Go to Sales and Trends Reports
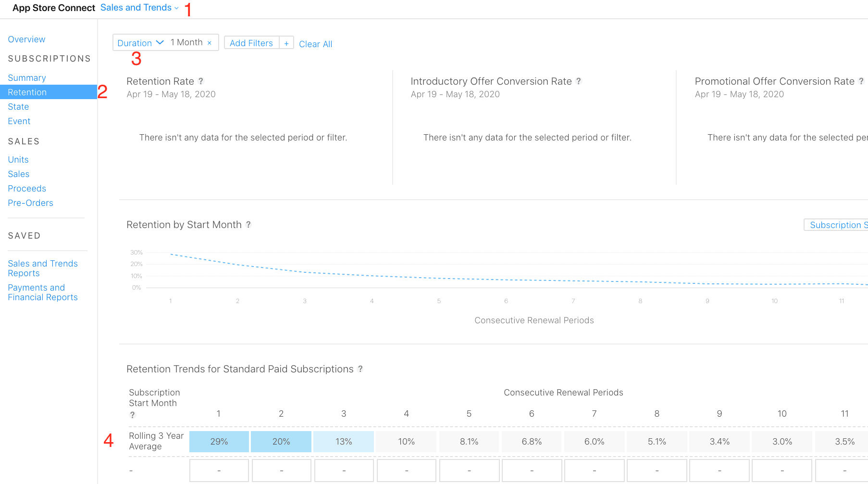 tap(43, 268)
